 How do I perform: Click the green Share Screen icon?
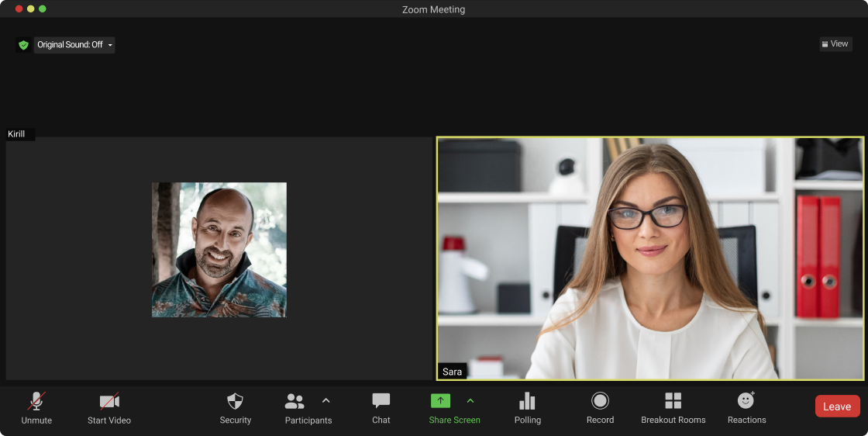(x=440, y=401)
